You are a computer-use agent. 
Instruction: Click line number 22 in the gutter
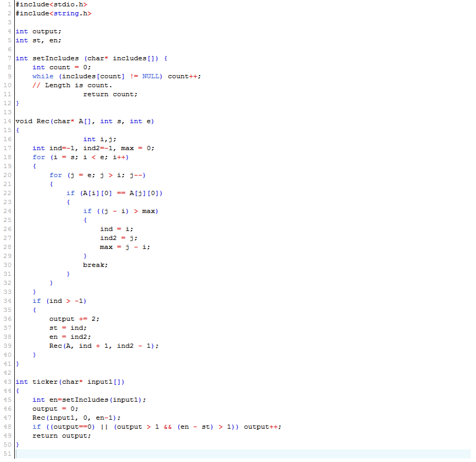point(7,193)
